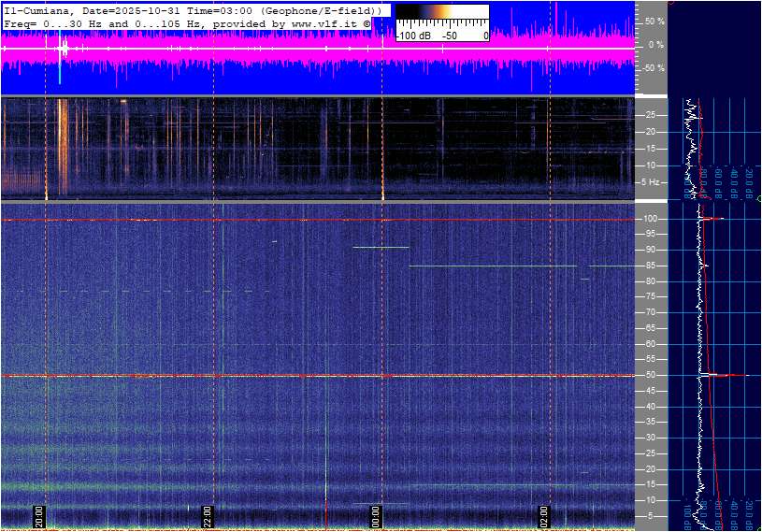This screenshot has height=532, width=762.
Task: Select the 02:00 time marker label
Action: 544,516
